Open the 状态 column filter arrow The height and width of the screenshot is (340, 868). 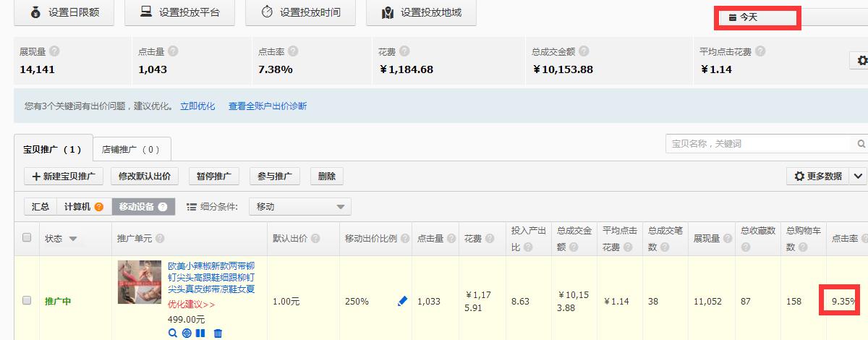click(x=73, y=239)
